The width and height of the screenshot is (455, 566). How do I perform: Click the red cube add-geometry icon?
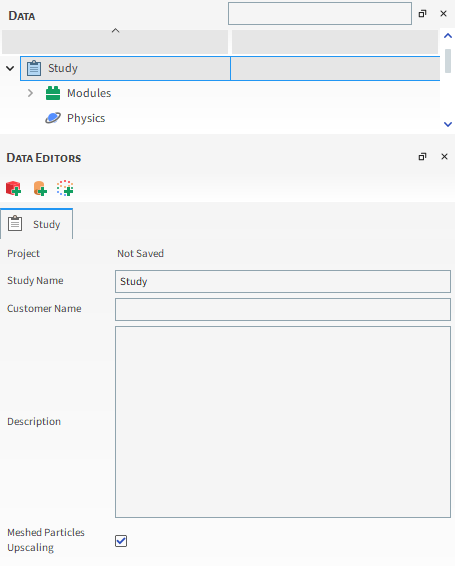coord(13,188)
